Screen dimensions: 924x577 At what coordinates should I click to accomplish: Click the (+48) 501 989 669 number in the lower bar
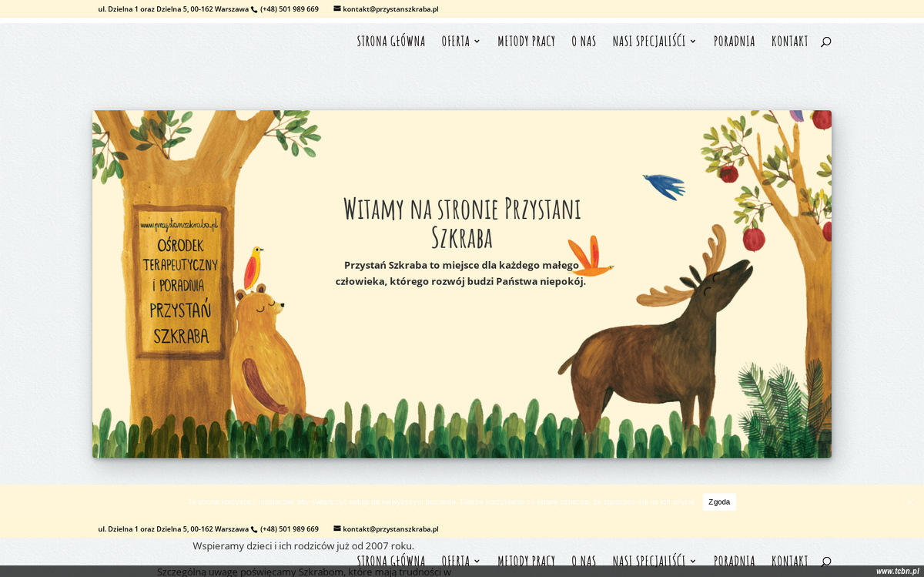click(290, 529)
